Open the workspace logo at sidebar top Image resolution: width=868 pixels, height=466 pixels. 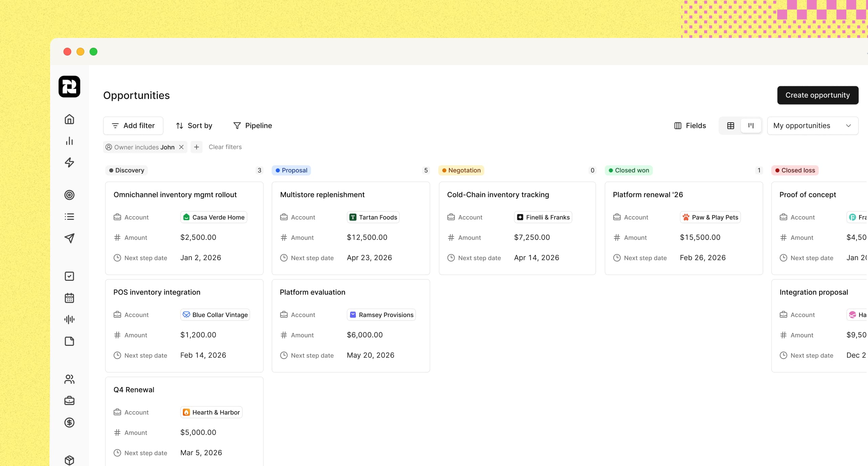click(69, 87)
